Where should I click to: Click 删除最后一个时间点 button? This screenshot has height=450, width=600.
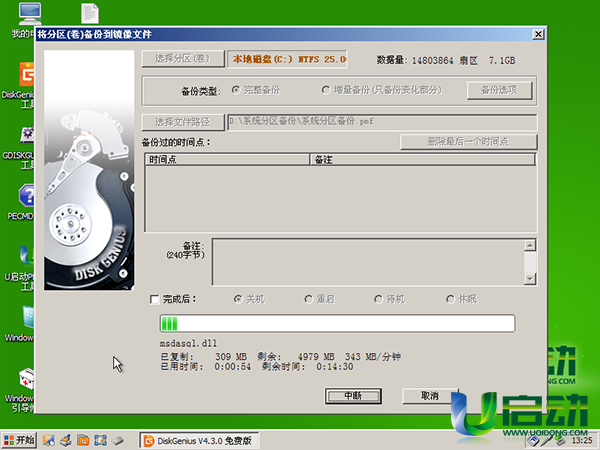[x=468, y=142]
